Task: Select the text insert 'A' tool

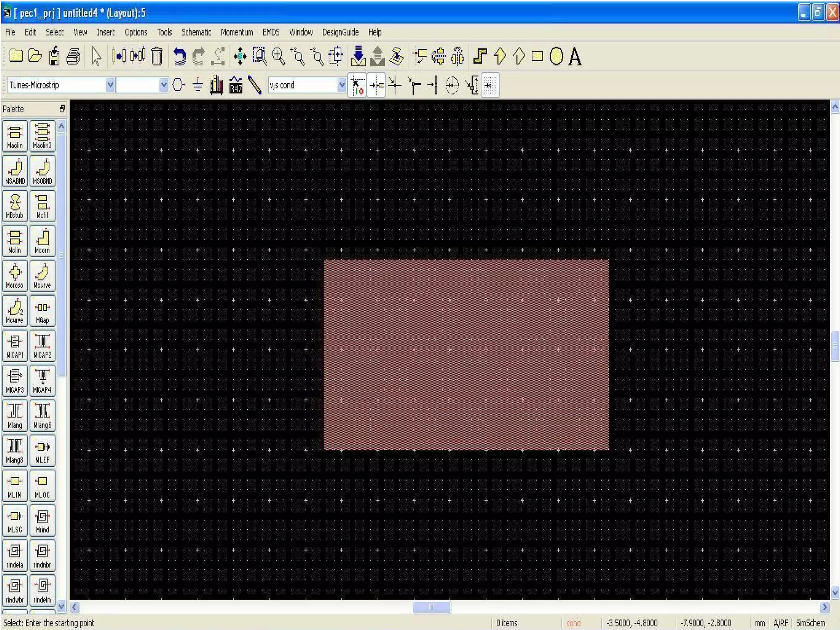Action: [x=575, y=56]
